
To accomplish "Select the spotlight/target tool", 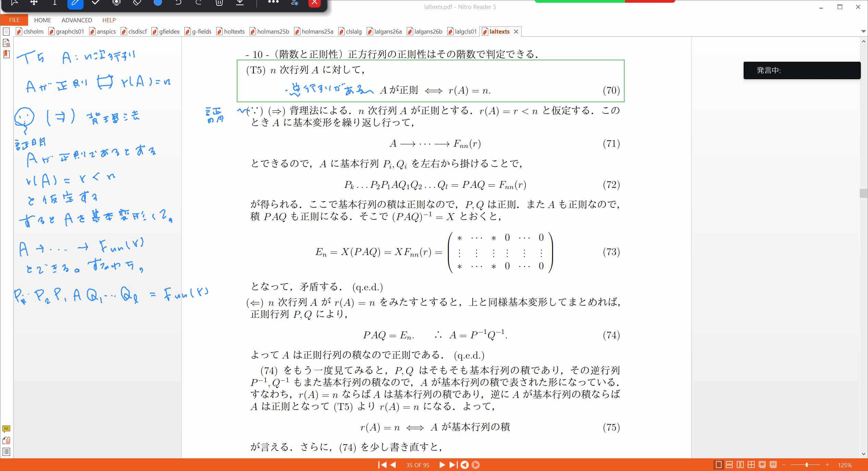I will 117,3.
